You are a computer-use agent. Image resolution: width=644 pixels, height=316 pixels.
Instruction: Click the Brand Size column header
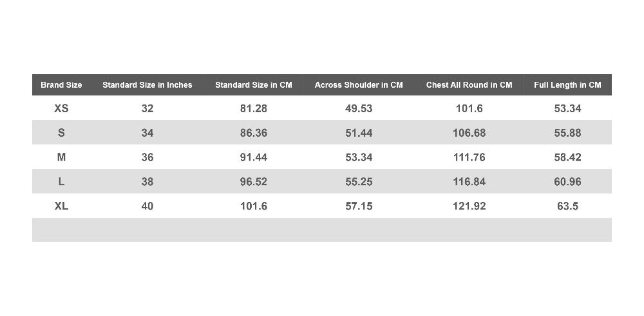(61, 84)
